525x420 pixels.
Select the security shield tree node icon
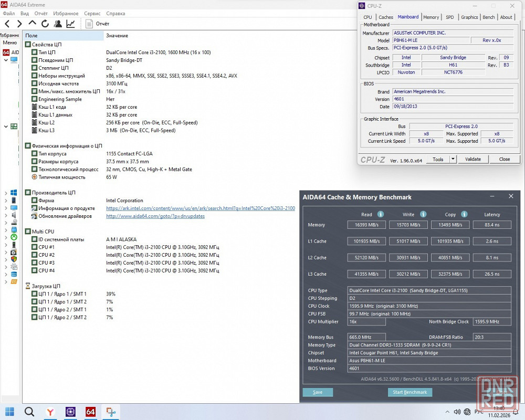pyautogui.click(x=14, y=259)
